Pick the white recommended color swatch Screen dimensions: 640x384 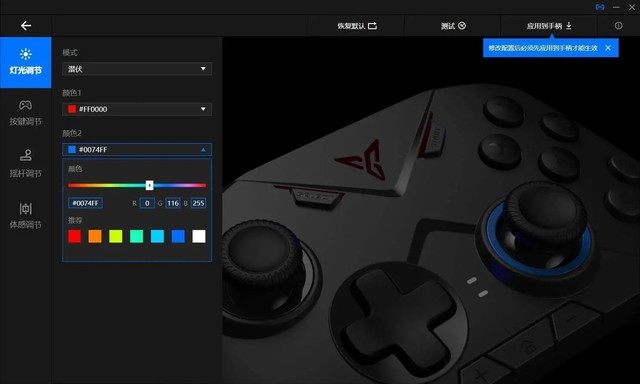(199, 236)
